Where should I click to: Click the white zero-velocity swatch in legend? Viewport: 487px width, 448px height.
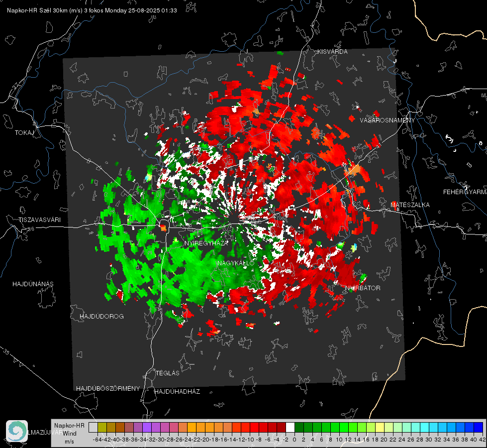pos(290,427)
